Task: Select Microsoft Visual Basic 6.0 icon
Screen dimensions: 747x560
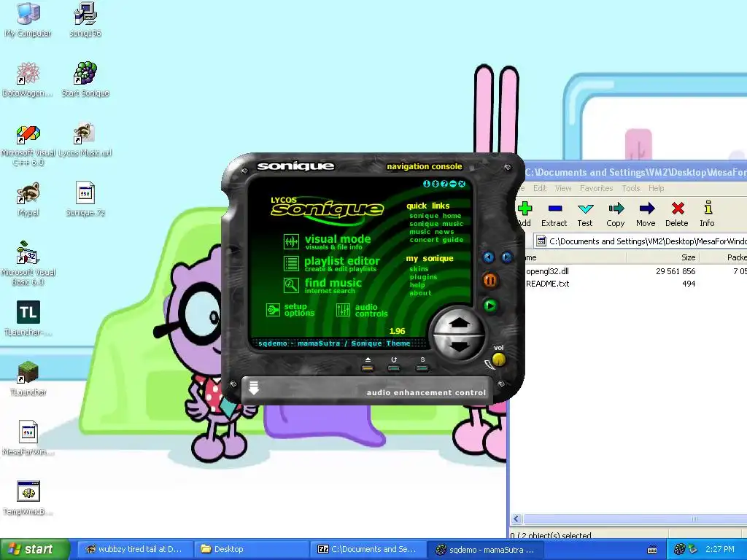Action: [28, 263]
